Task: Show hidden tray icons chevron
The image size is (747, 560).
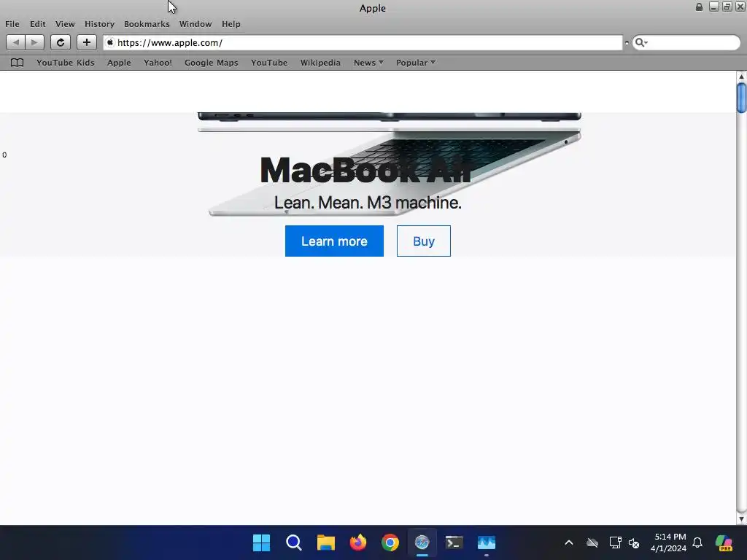Action: point(569,542)
